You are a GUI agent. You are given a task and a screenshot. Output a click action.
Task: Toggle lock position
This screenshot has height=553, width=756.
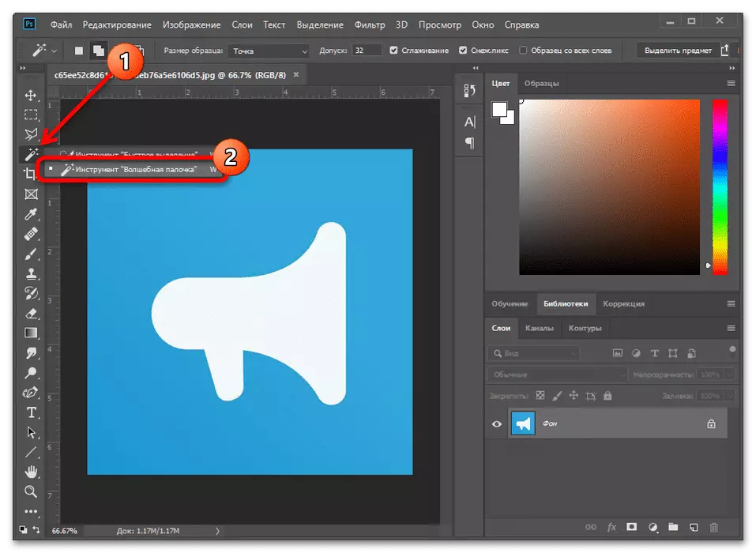[574, 396]
